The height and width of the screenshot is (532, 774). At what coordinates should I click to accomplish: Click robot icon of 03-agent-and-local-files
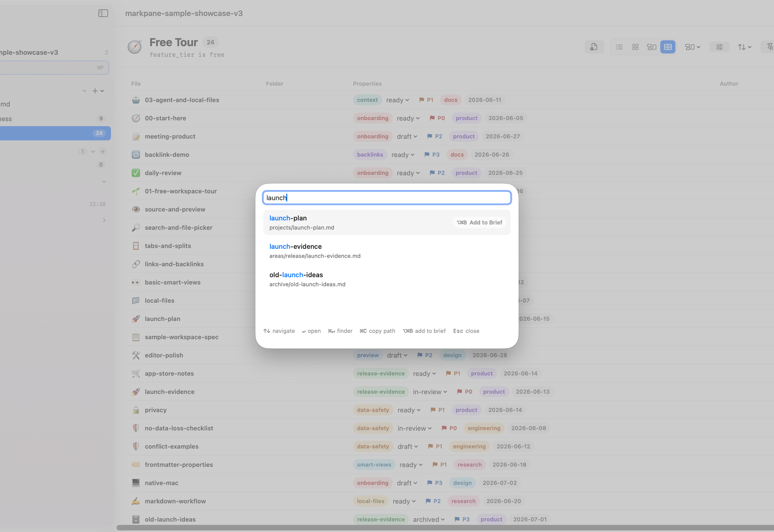(x=136, y=100)
